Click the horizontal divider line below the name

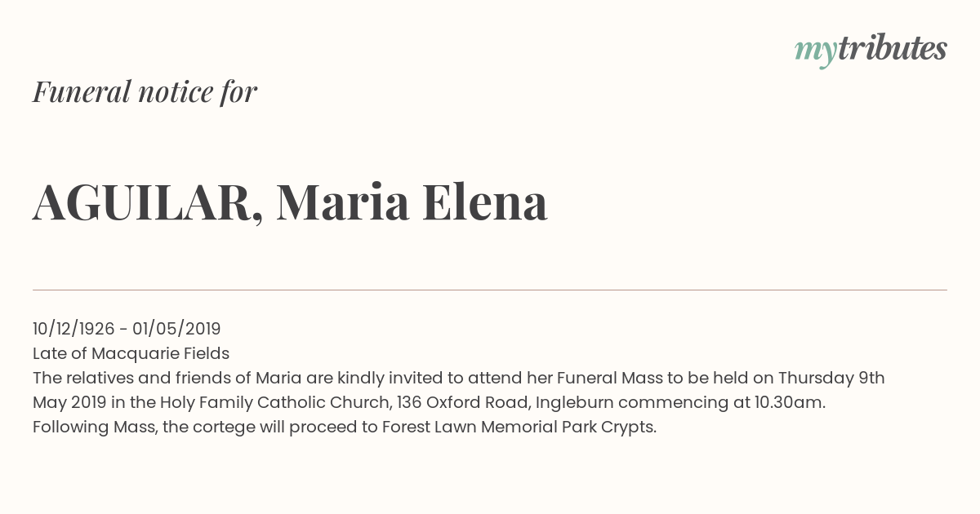click(490, 290)
